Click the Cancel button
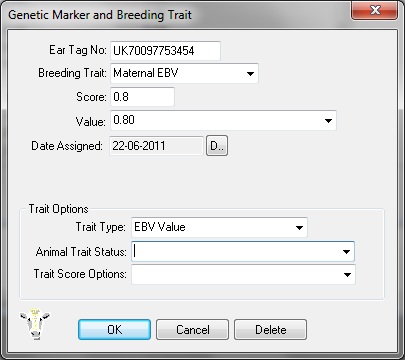 pos(192,330)
